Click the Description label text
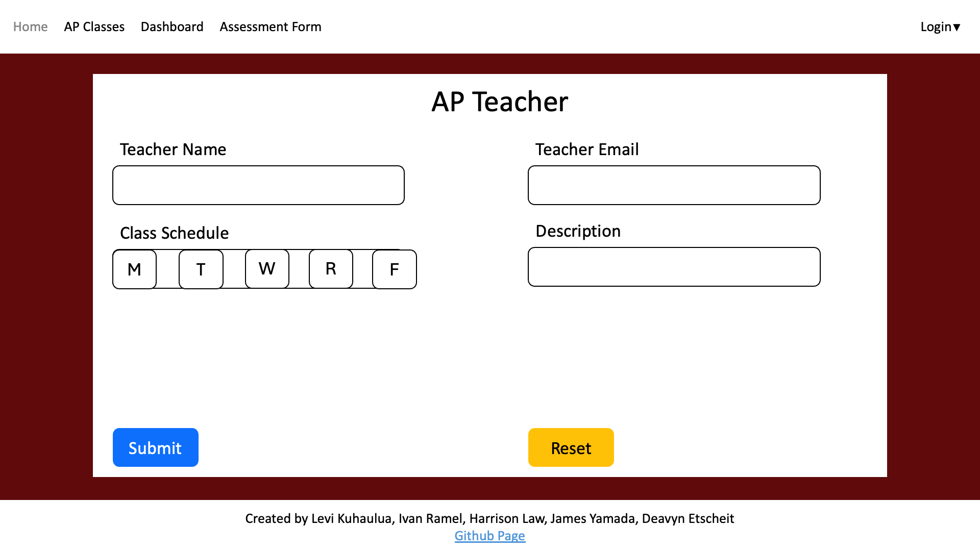Image resolution: width=980 pixels, height=551 pixels. (578, 231)
